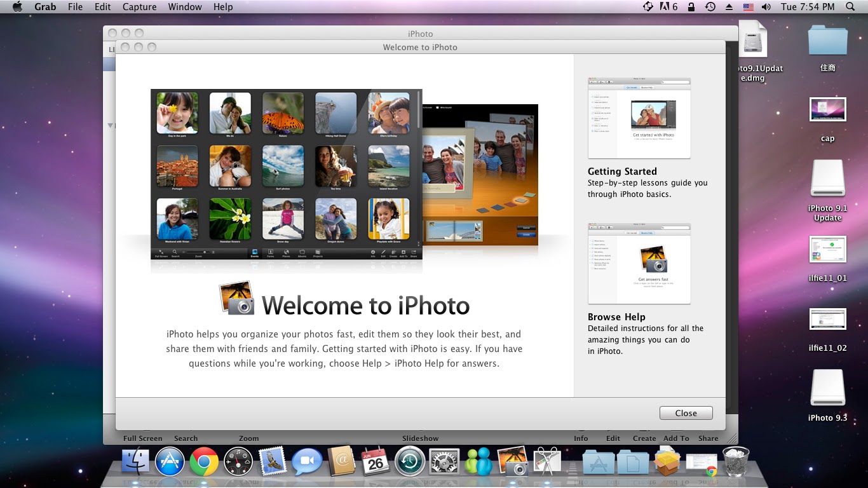Image resolution: width=868 pixels, height=488 pixels.
Task: Click the clock showing Tue 7:54 PM
Action: pos(808,7)
